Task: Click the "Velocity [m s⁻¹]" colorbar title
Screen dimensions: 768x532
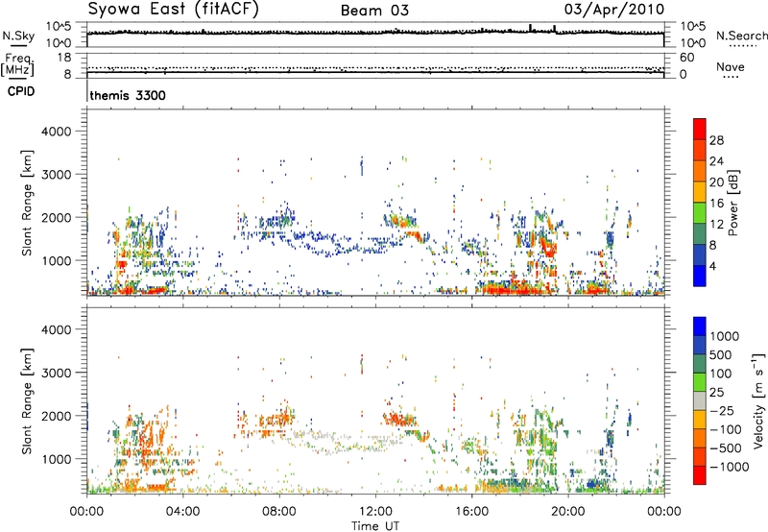Action: (x=758, y=401)
